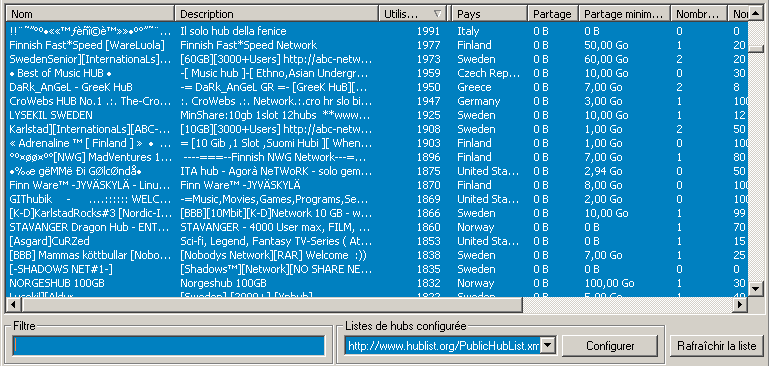Screen dimensions: 769x366
Task: Select STAVANGER Dragon Hub row
Action: tap(377, 227)
